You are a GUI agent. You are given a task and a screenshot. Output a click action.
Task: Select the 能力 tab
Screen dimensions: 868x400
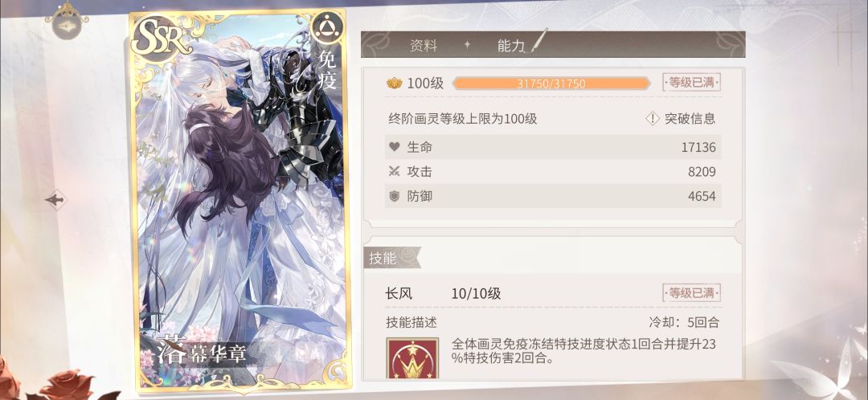(x=510, y=45)
